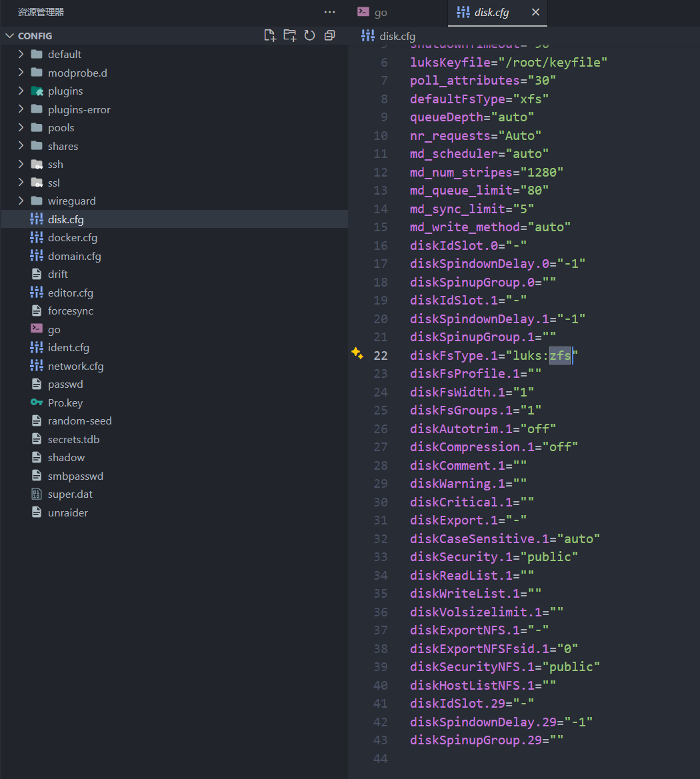Open the explorer more actions ellipsis menu
This screenshot has height=779, width=700.
coord(329,12)
